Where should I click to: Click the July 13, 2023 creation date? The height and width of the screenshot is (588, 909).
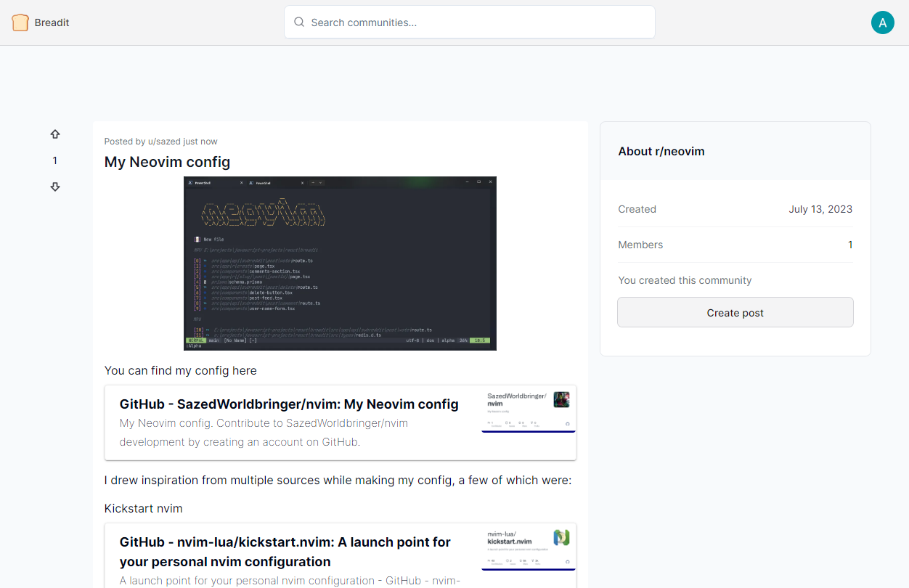pyautogui.click(x=820, y=209)
